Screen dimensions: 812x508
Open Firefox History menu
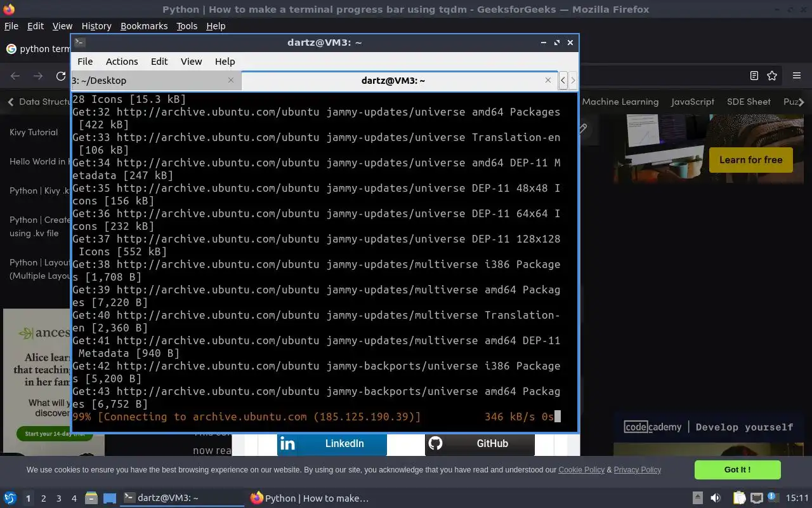point(96,26)
